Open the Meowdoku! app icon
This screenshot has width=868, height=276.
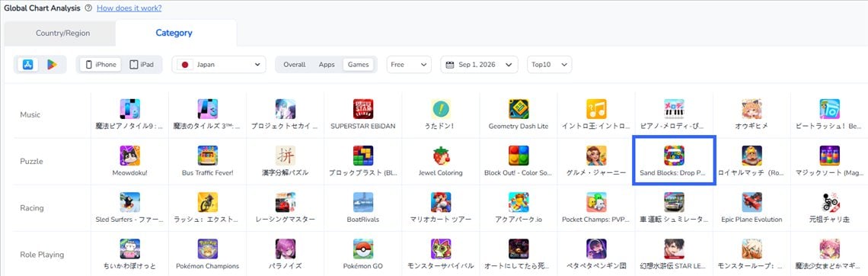129,156
